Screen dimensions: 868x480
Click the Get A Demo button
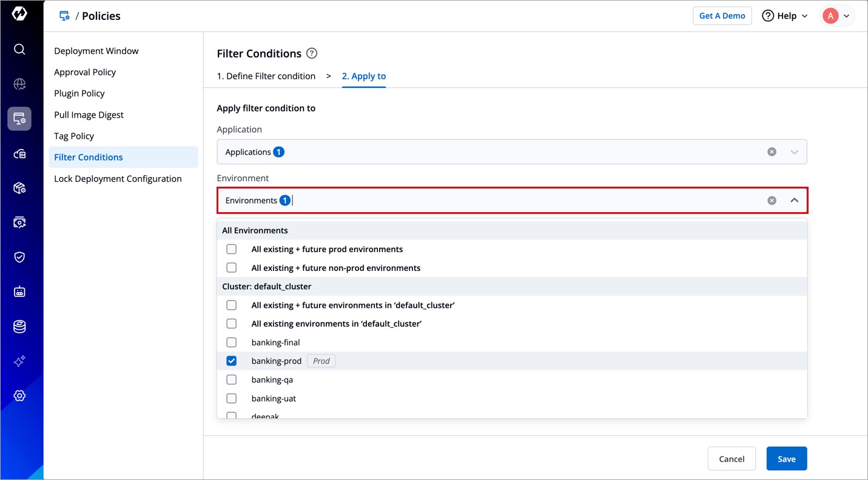click(722, 16)
